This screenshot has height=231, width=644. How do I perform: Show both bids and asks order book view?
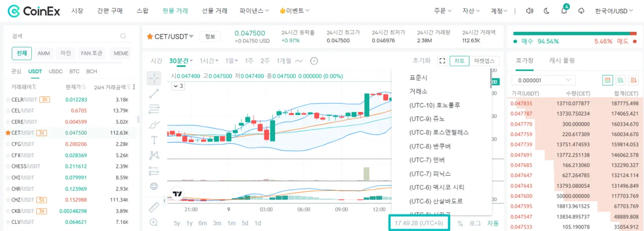pyautogui.click(x=607, y=80)
